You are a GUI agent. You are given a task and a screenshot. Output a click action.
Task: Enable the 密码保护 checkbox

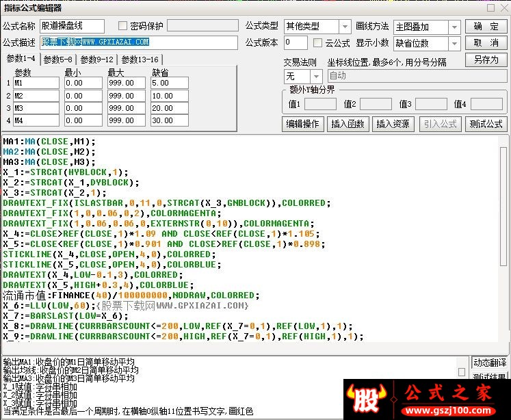[123, 27]
